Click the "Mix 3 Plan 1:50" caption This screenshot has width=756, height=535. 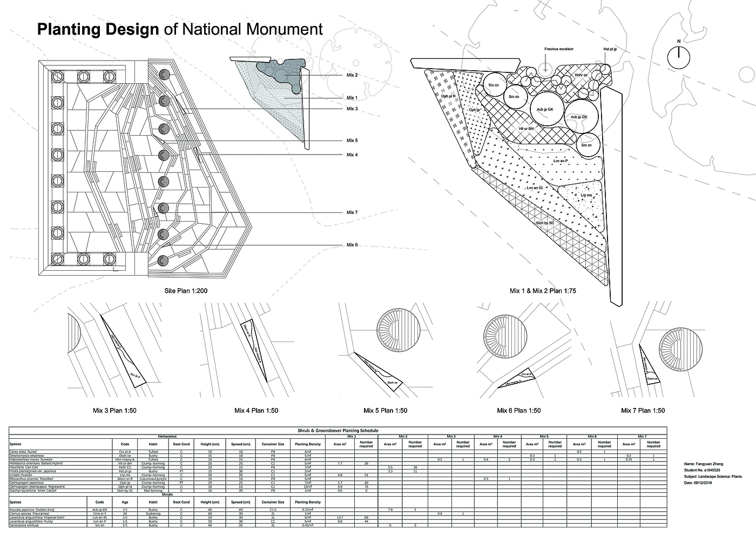[114, 411]
